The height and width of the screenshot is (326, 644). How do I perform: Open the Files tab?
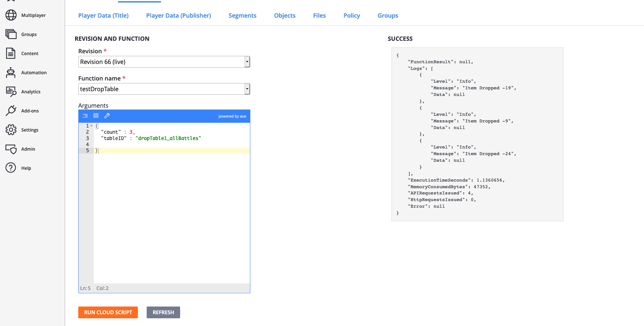click(319, 15)
